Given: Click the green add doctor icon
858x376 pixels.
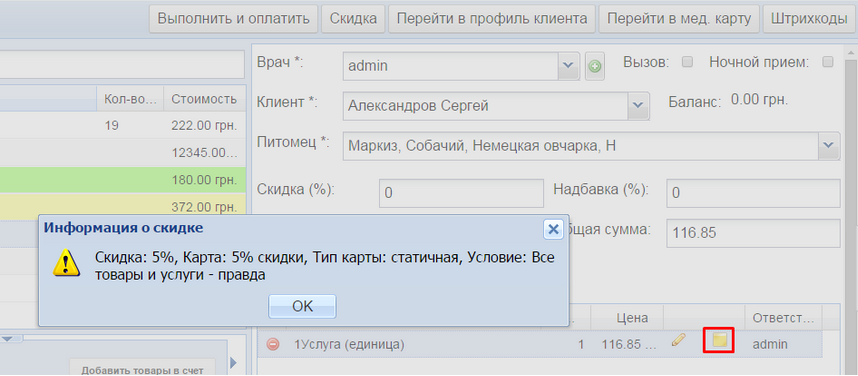Looking at the screenshot, I should [x=594, y=66].
